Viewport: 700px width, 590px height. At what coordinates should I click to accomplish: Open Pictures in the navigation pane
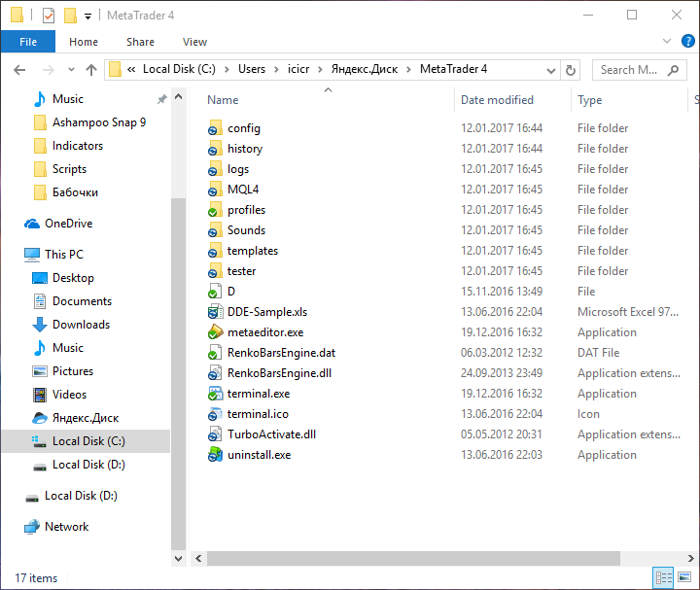[73, 371]
